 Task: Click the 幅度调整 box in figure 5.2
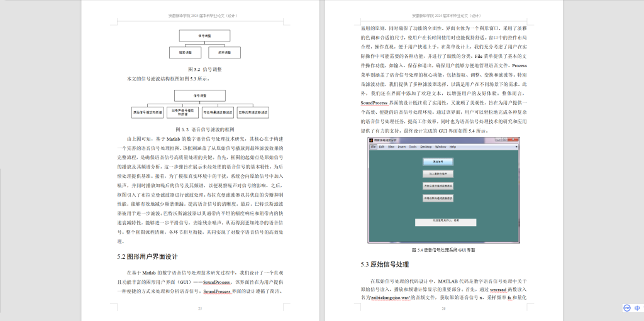[186, 53]
